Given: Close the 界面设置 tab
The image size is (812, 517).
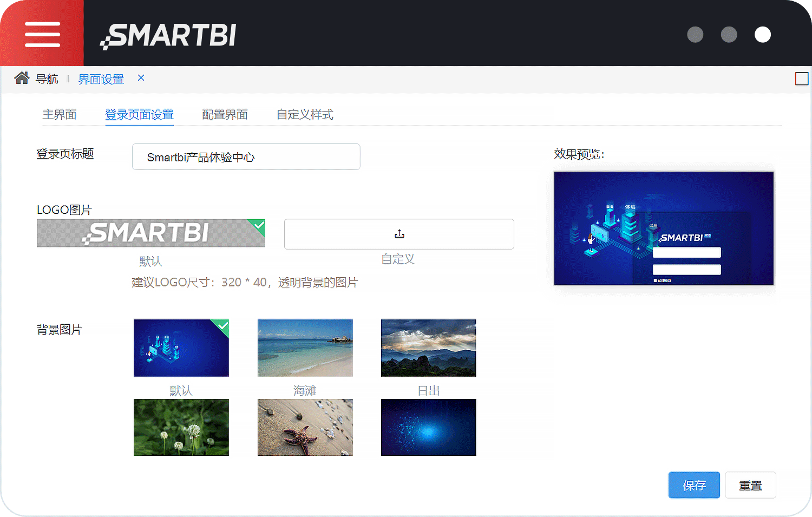Looking at the screenshot, I should click(141, 78).
